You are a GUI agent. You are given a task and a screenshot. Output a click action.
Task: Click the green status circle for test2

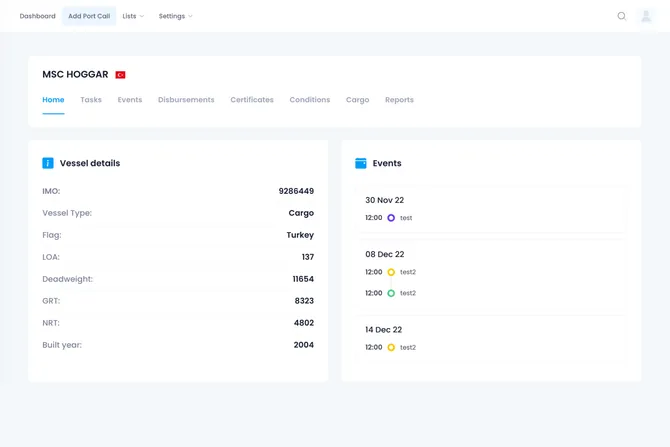coord(391,293)
